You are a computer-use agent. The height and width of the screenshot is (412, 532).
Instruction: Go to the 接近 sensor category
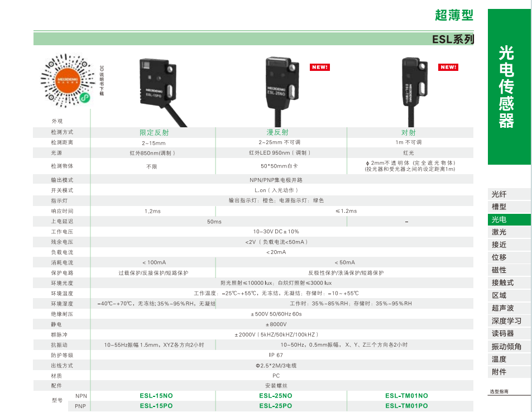tap(499, 245)
